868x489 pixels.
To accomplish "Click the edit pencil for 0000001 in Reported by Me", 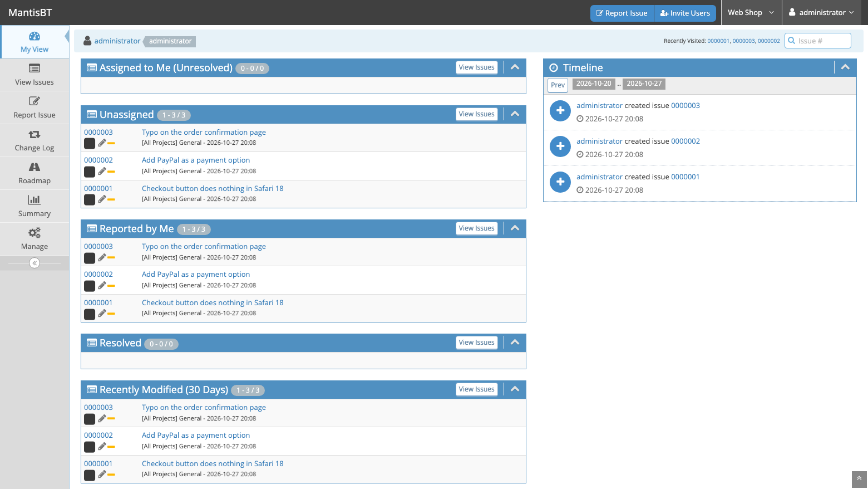I will [102, 314].
